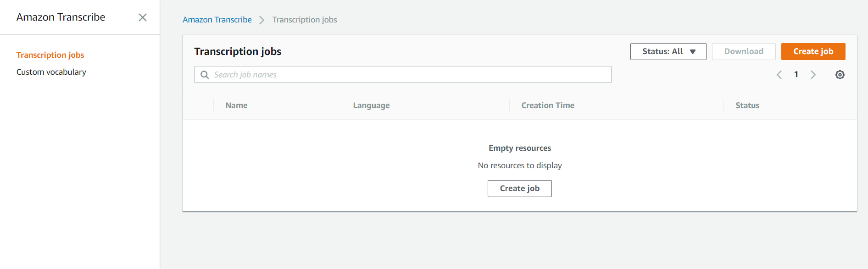Click the No resources to display text

(x=520, y=165)
